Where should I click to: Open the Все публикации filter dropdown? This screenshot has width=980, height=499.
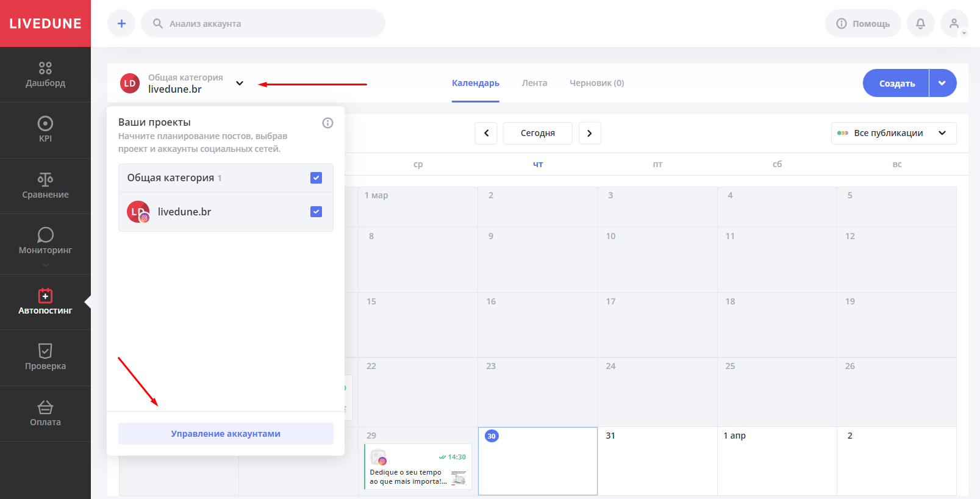pos(893,133)
